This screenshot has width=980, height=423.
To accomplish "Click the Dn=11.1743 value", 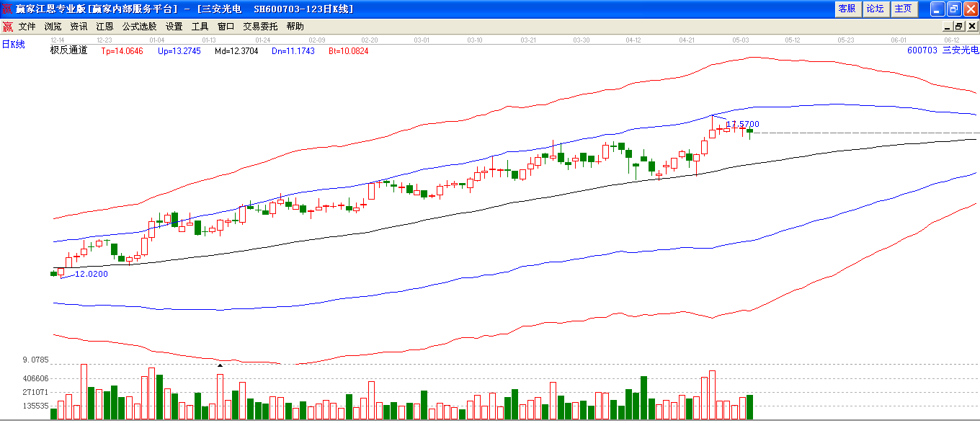I will pos(293,51).
